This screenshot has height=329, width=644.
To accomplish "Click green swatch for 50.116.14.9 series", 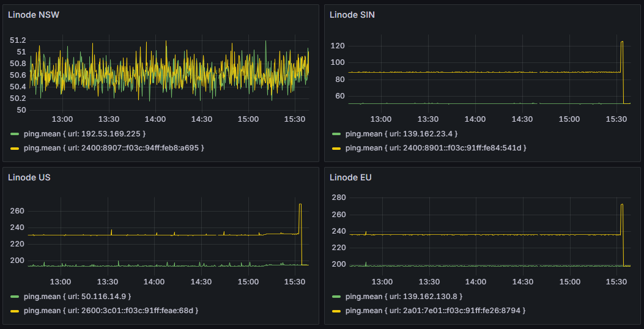I will pyautogui.click(x=15, y=297).
